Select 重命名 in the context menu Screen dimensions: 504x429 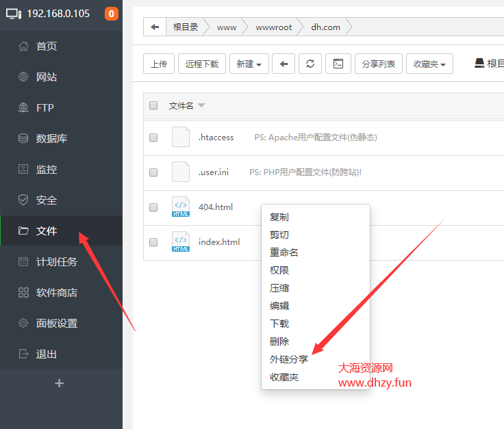tap(284, 252)
